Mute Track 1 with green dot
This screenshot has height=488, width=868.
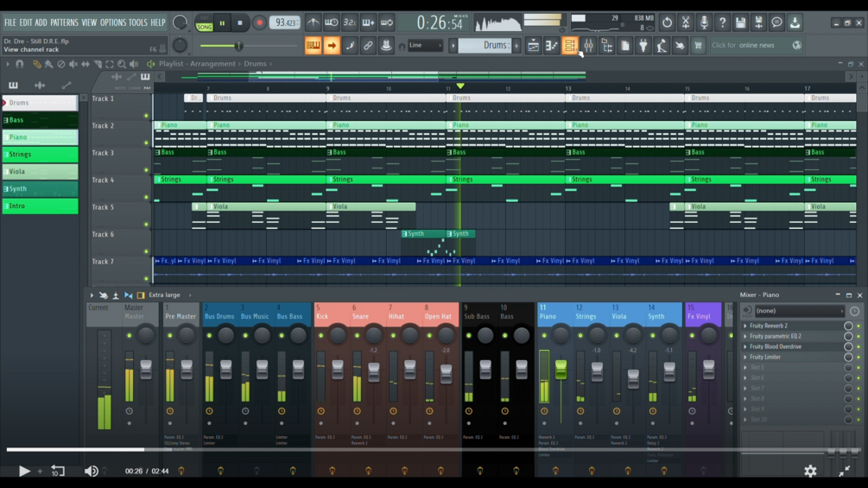coord(146,116)
